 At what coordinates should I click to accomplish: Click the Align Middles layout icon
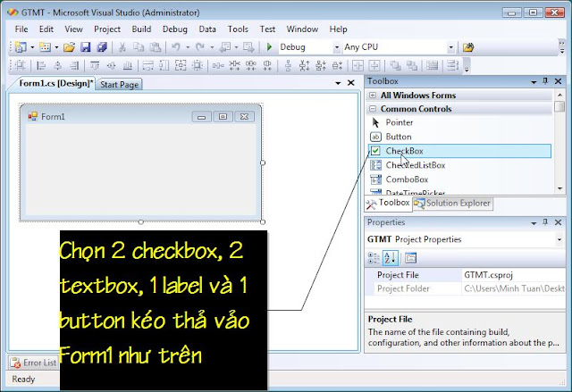tap(111, 65)
